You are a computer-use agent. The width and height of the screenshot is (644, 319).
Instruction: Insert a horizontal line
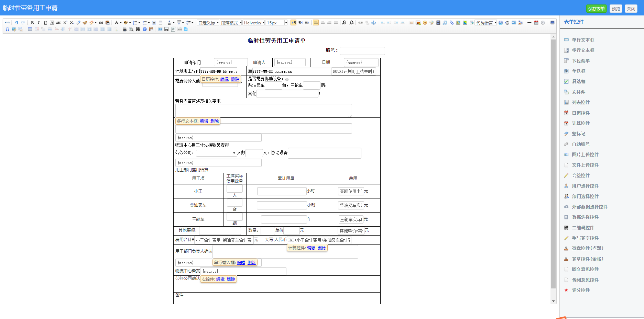coord(529,22)
